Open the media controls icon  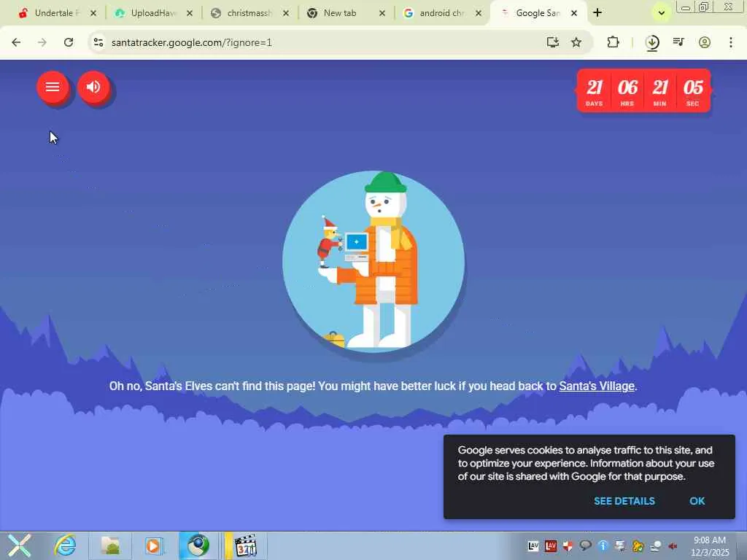coord(678,42)
